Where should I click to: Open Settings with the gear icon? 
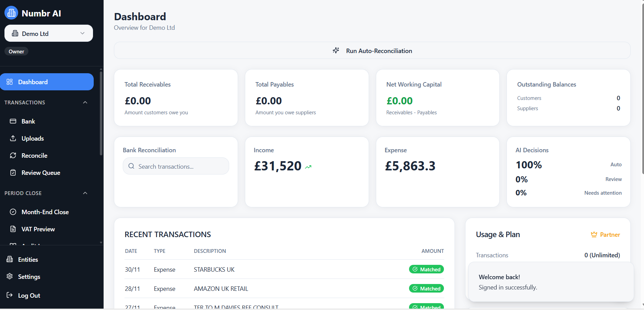tap(9, 276)
